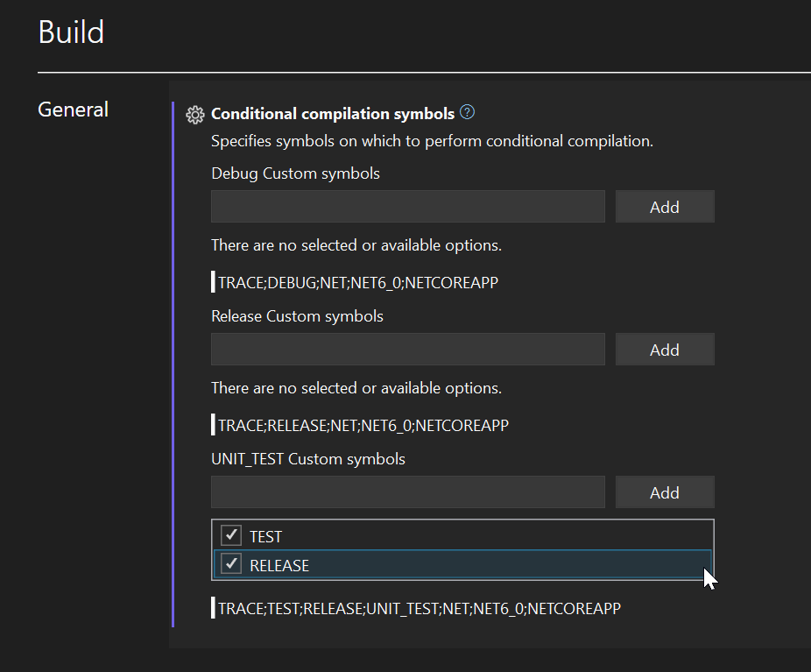Select the General section in Build

click(x=73, y=110)
